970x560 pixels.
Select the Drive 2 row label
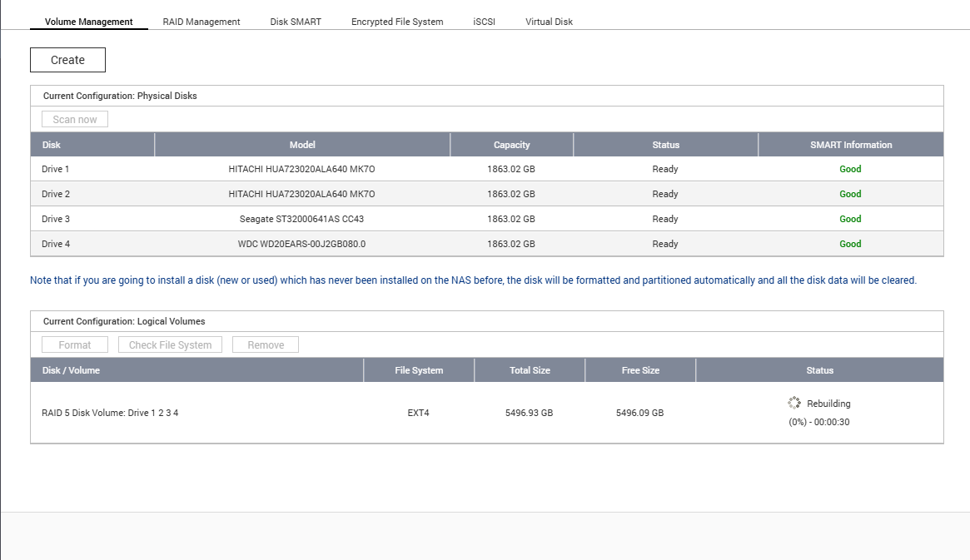[x=56, y=194]
